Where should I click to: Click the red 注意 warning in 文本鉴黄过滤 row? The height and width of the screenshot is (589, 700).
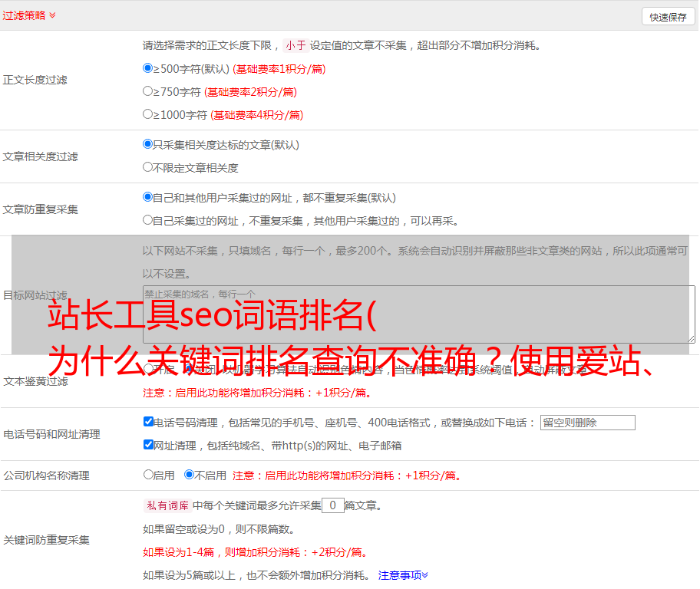[x=257, y=393]
